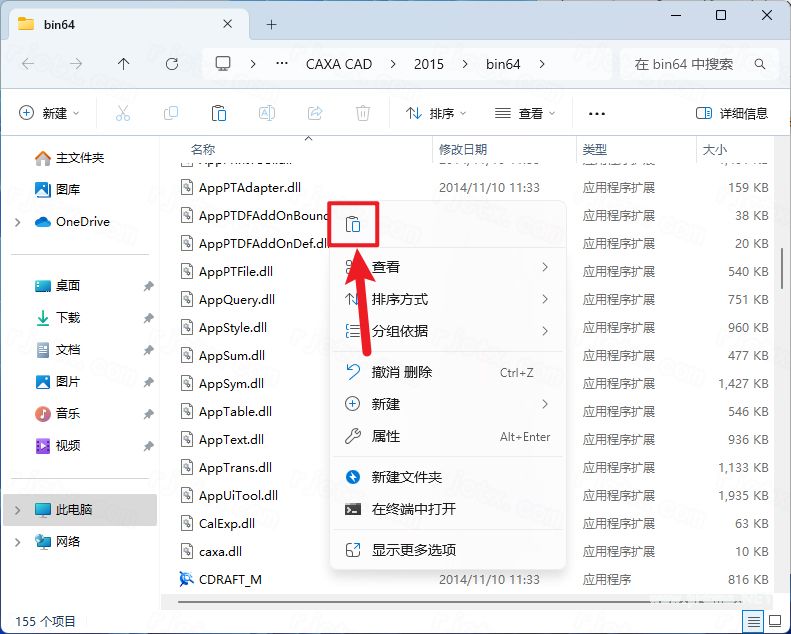Click the Copy icon in toolbar

(171, 113)
